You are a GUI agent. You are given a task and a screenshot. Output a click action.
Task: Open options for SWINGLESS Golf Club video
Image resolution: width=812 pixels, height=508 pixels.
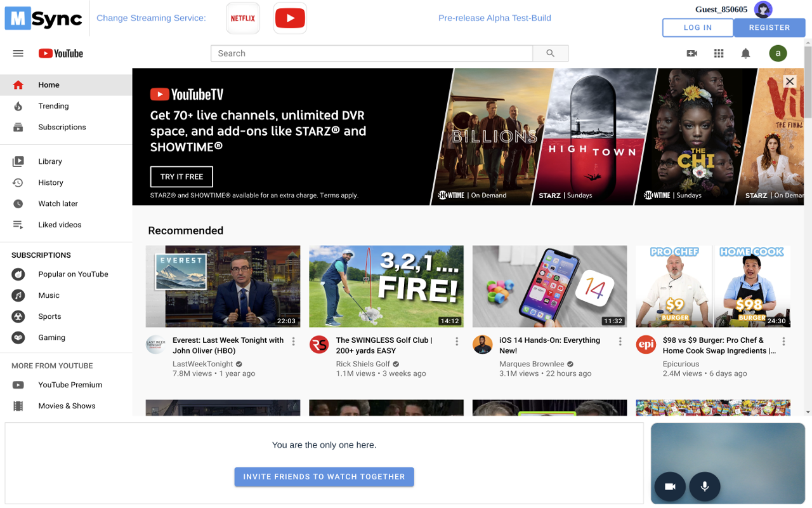[x=457, y=342]
